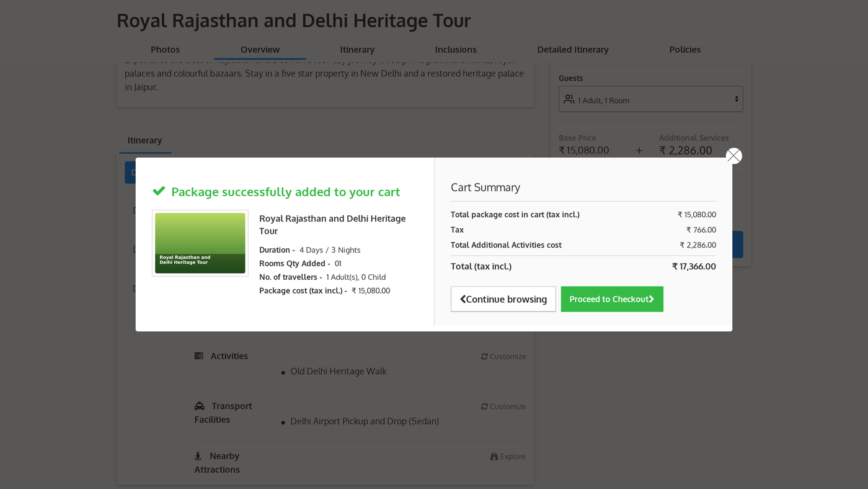Click Total Additional Activities cost amount ₹ 2,286.00
Image resolution: width=868 pixels, height=489 pixels.
[697, 245]
